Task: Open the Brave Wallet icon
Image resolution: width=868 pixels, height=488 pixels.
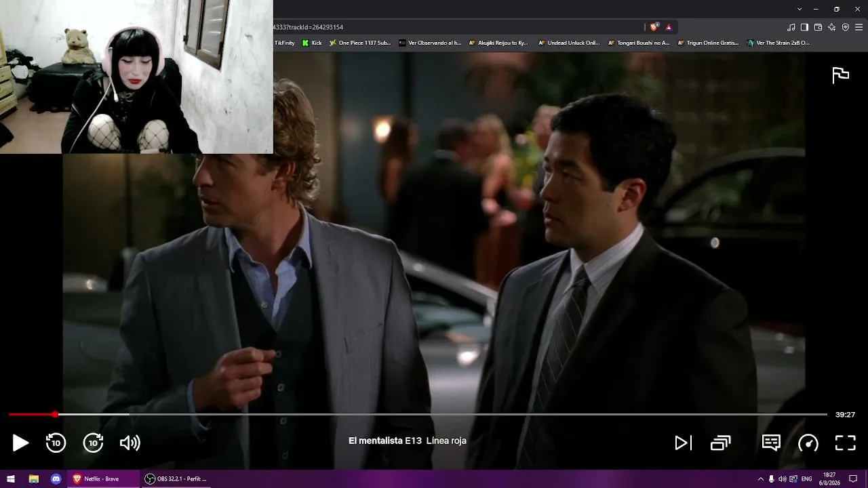Action: click(x=818, y=27)
